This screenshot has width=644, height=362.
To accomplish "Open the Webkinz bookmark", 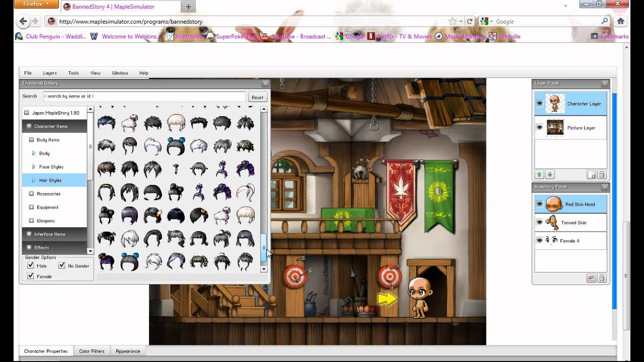I will [x=126, y=37].
